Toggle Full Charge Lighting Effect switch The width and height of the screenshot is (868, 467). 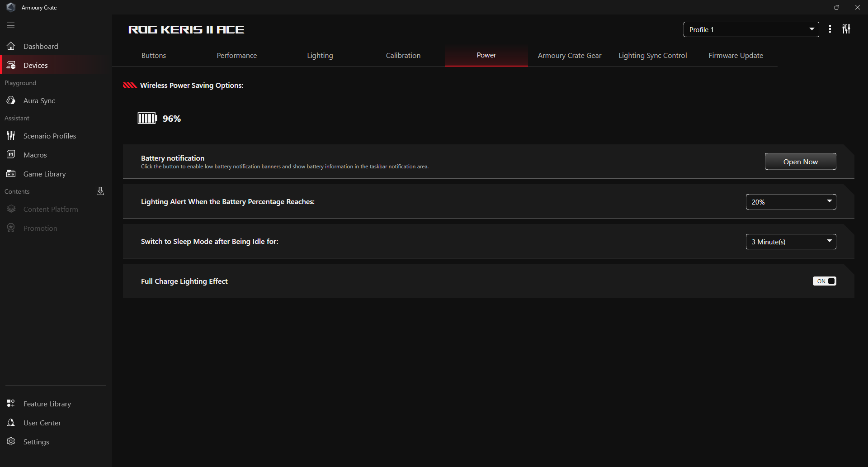coord(825,281)
